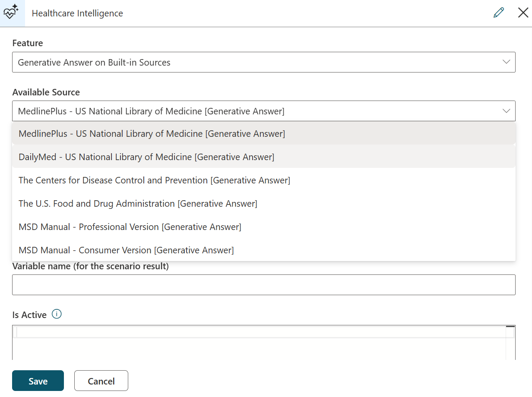This screenshot has width=532, height=397.
Task: Click the Cancel button
Action: (101, 381)
